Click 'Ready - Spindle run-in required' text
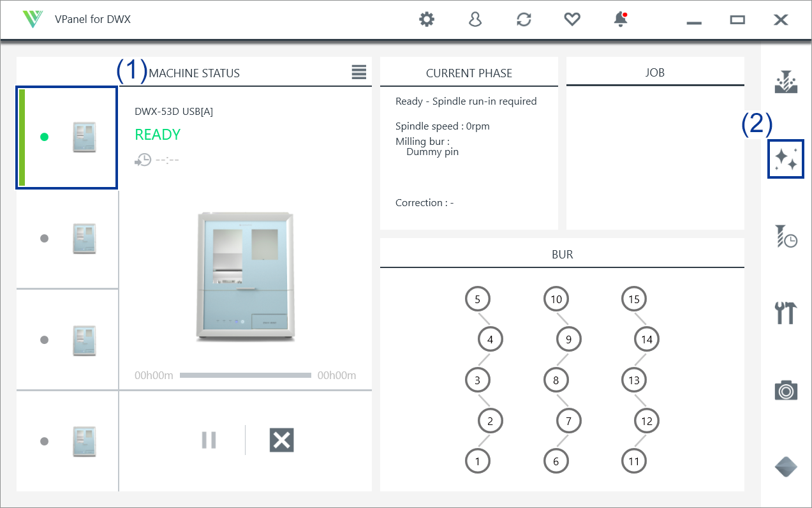812x508 pixels. (x=466, y=101)
